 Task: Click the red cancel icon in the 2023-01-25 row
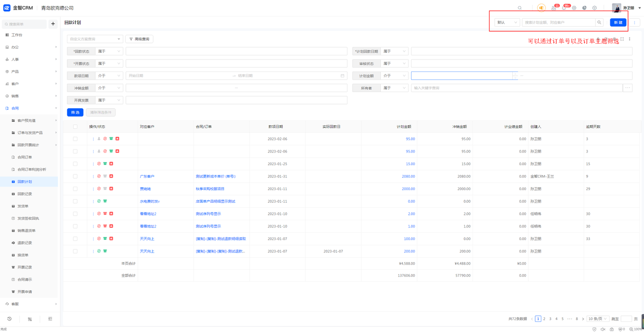(x=99, y=164)
